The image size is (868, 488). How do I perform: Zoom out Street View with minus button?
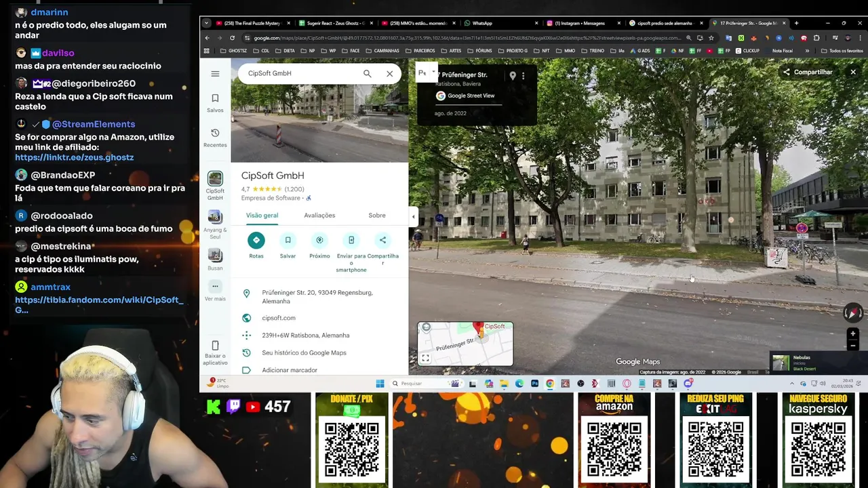click(x=853, y=346)
